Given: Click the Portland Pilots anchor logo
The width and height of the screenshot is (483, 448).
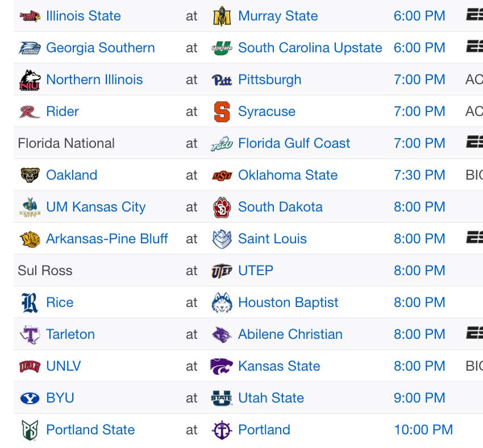Looking at the screenshot, I should (x=222, y=430).
